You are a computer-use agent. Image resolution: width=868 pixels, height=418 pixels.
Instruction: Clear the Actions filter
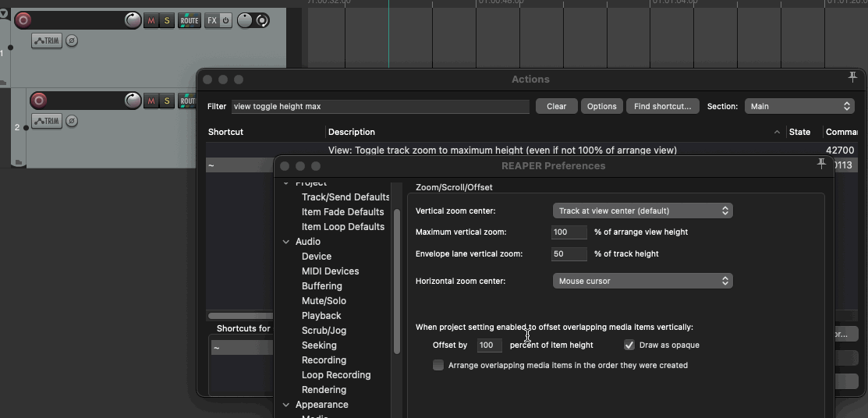point(556,106)
